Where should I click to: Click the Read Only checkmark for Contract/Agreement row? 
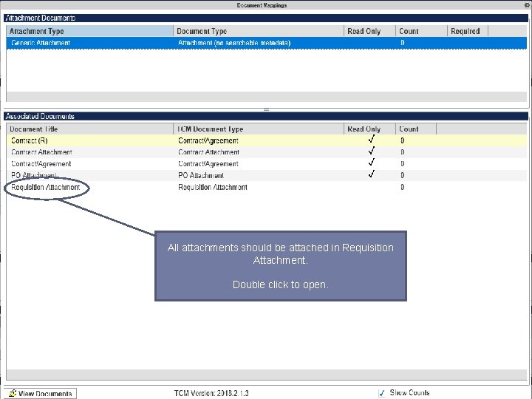[x=372, y=162]
